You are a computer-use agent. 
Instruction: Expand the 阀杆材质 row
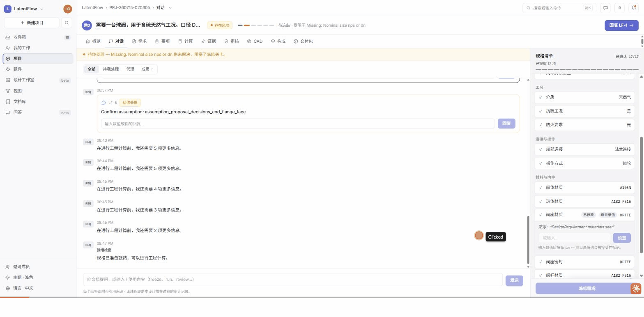[x=584, y=276]
